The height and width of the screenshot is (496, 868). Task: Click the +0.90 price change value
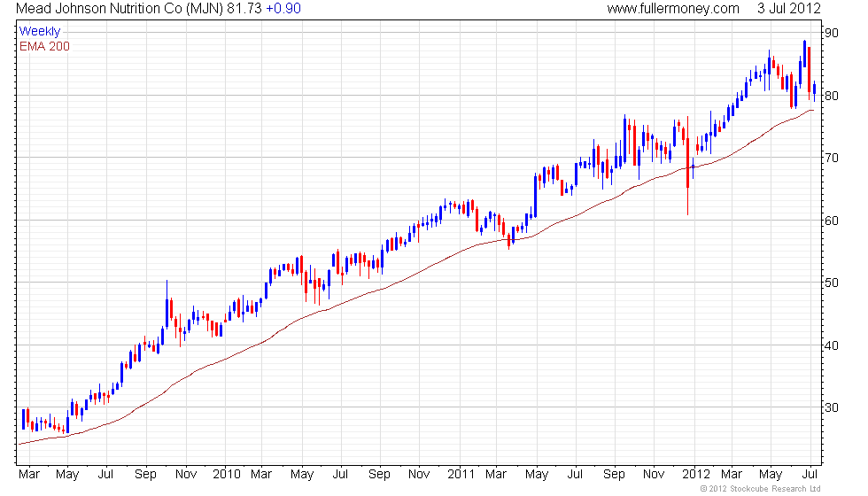point(283,8)
